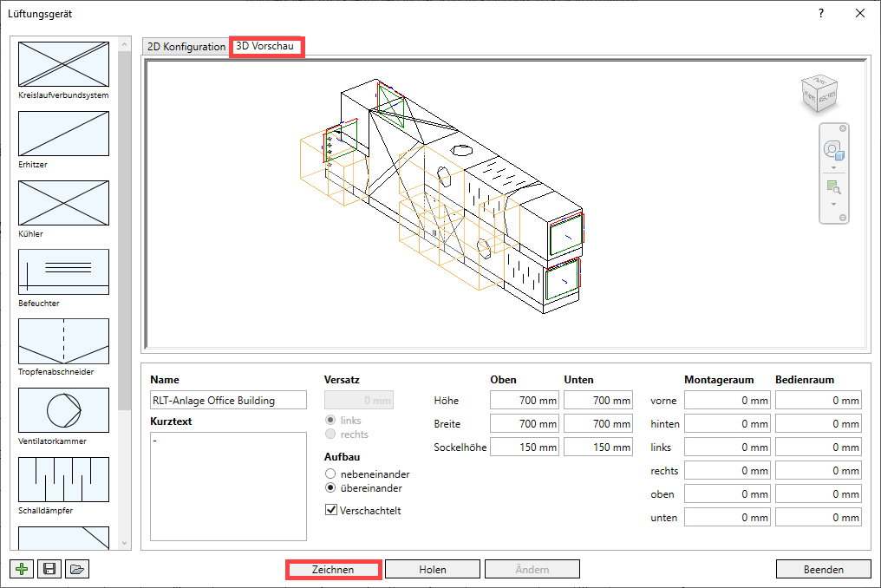Click the Name input field
Viewport: 881px width, 588px height.
click(228, 400)
